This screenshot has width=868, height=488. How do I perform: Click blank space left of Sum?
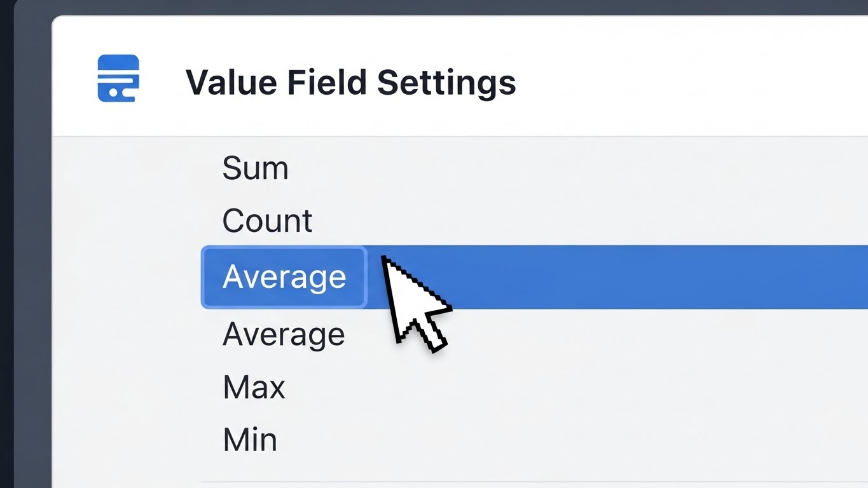pyautogui.click(x=127, y=168)
